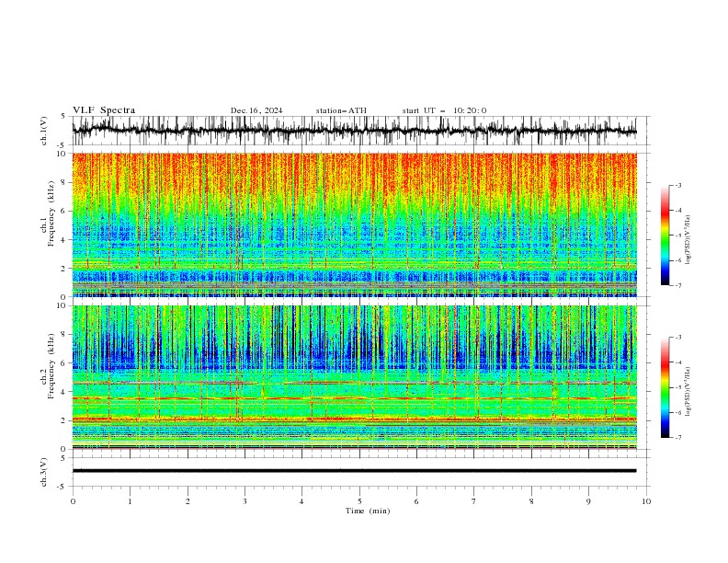Click the time axis tick label "9"

pyautogui.click(x=588, y=501)
